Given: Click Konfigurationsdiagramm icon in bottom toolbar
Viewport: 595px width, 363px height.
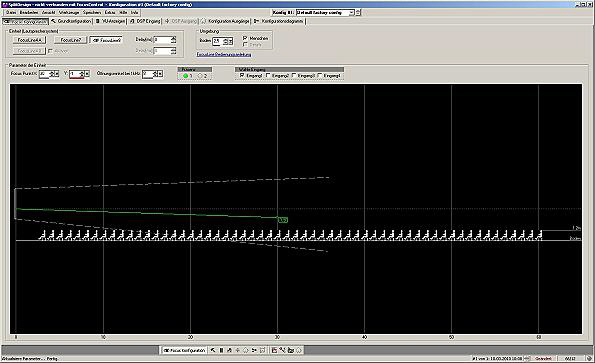Looking at the screenshot, I should click(x=254, y=350).
